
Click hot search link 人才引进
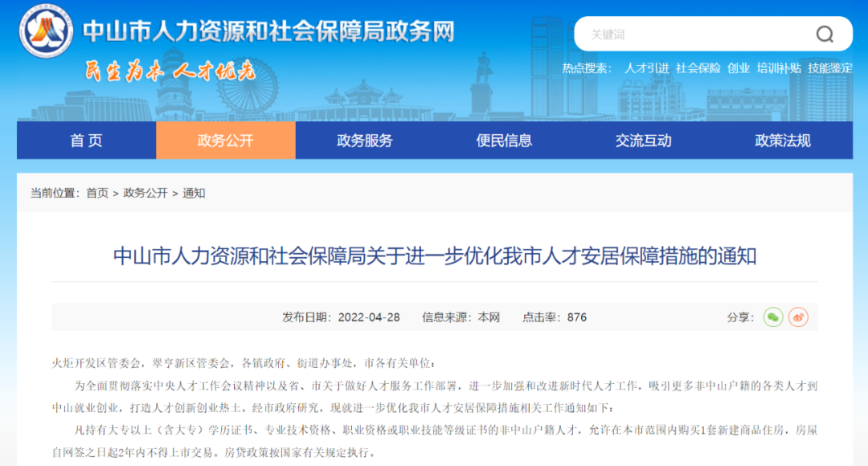tap(647, 68)
